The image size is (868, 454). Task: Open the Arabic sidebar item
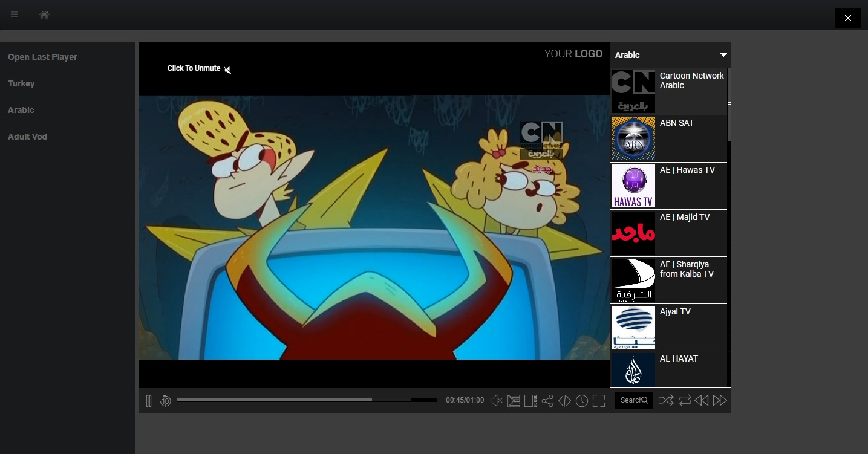pos(21,110)
